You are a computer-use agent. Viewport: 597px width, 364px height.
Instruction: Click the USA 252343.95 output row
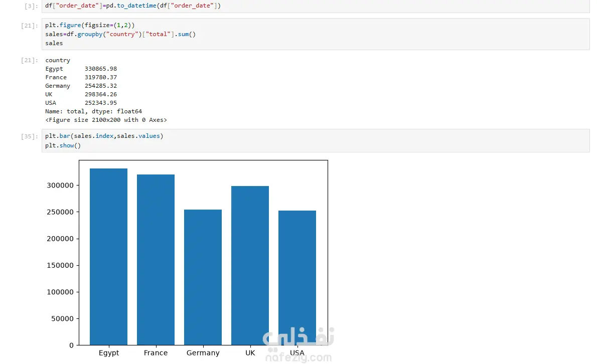[x=81, y=103]
